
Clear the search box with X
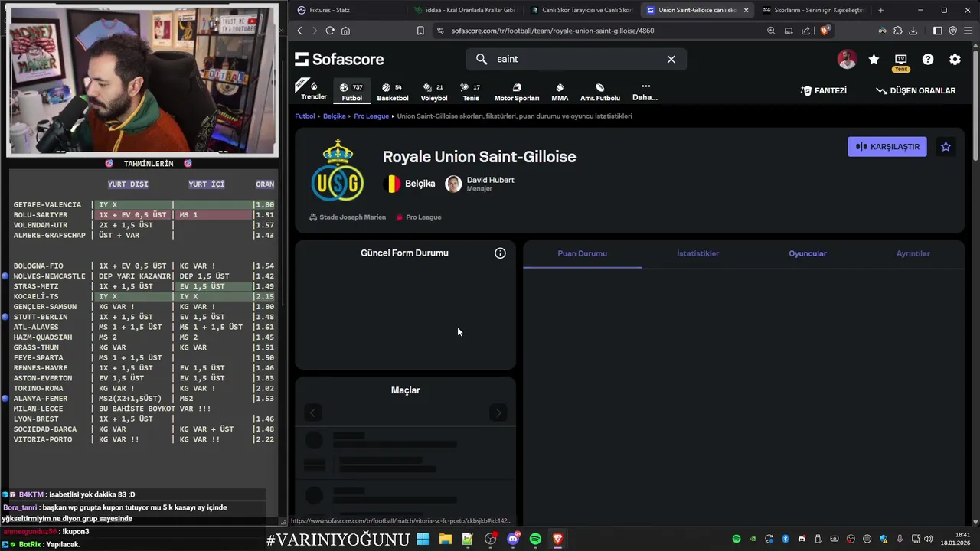[671, 59]
